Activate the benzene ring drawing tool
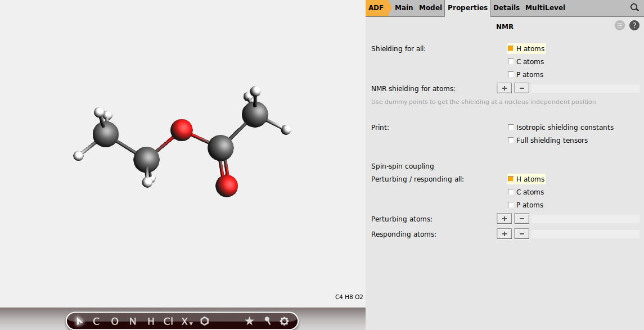This screenshot has width=644, height=330. pos(204,321)
